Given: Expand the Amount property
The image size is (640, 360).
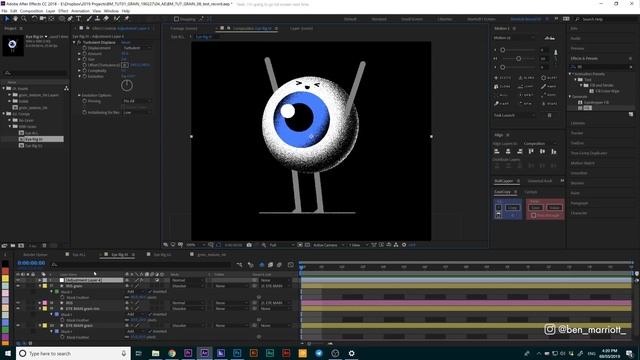Looking at the screenshot, I should tap(80, 53).
